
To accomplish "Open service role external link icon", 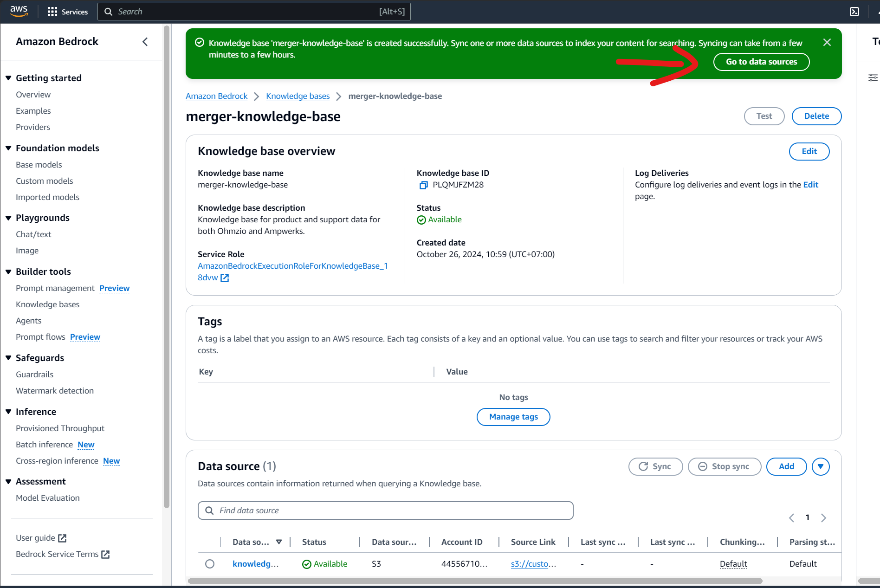I will 225,278.
